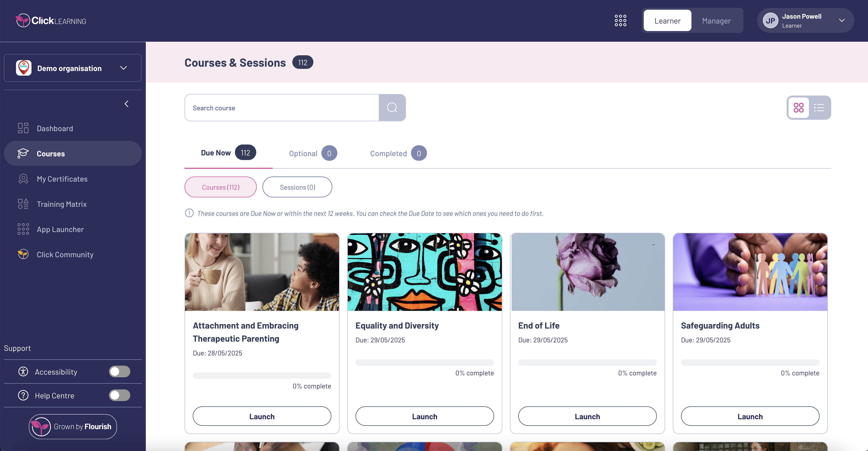868x451 pixels.
Task: Toggle the Help Centre switch
Action: point(119,395)
